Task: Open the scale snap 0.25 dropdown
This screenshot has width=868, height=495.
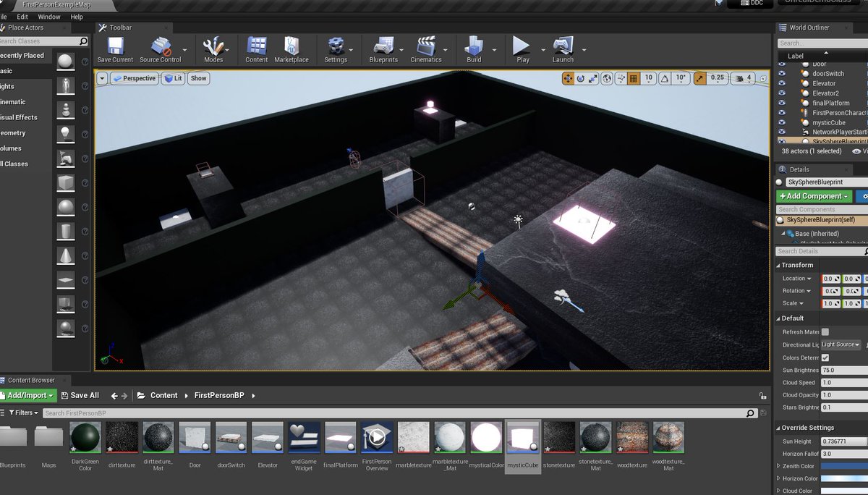Action: pyautogui.click(x=718, y=78)
